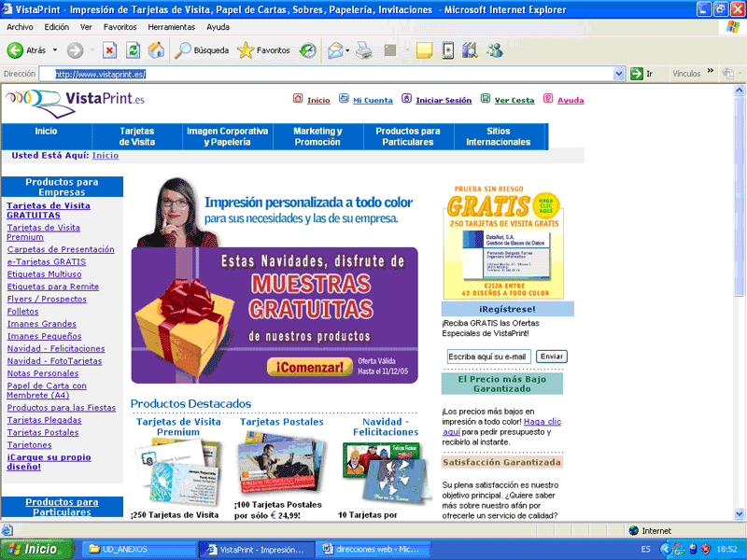Click the Ayuda question icon

(548, 99)
